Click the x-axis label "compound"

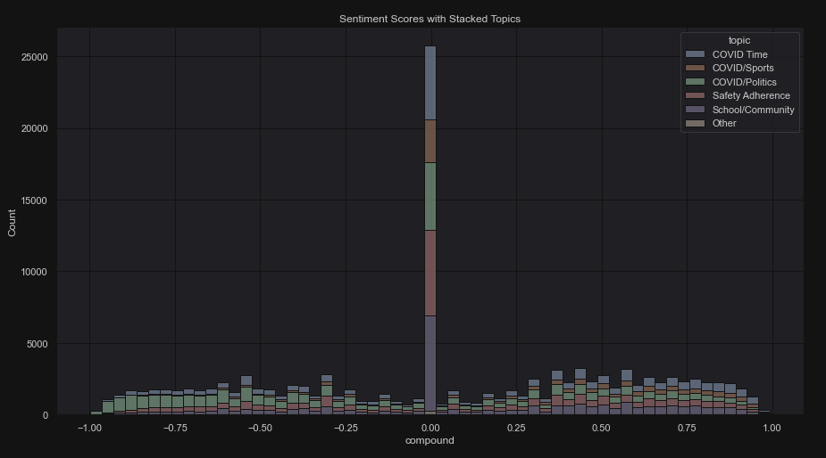pos(430,441)
